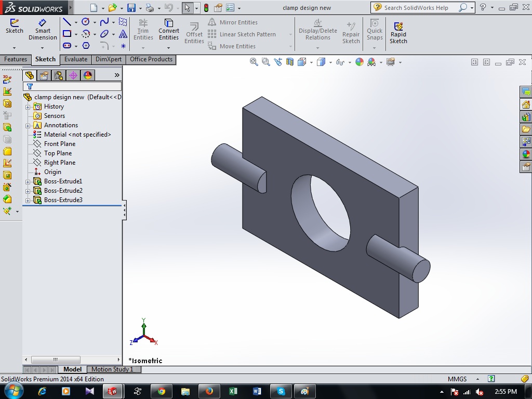Viewport: 532px width, 399px height.
Task: Switch to the Features tab
Action: 16,59
